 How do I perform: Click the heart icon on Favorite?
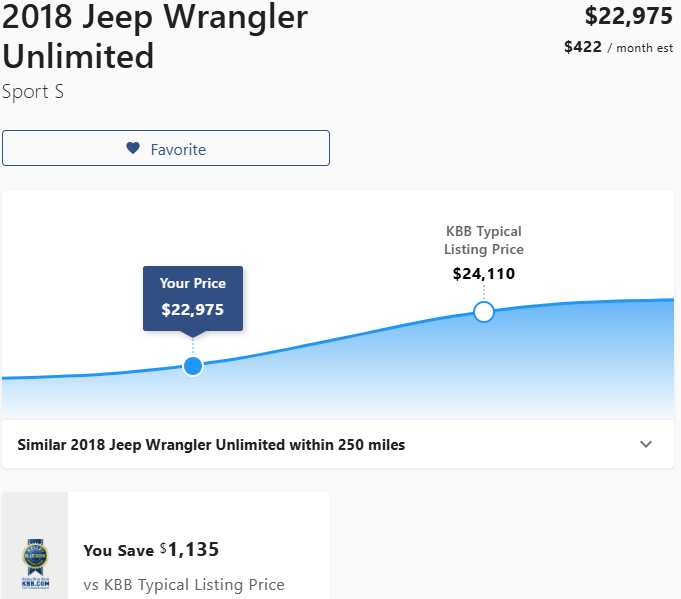pyautogui.click(x=133, y=149)
